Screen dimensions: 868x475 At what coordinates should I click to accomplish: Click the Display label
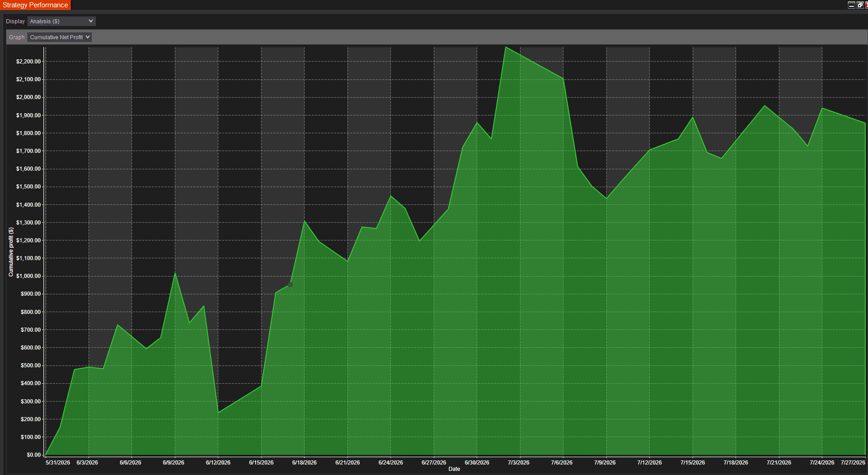[x=16, y=21]
